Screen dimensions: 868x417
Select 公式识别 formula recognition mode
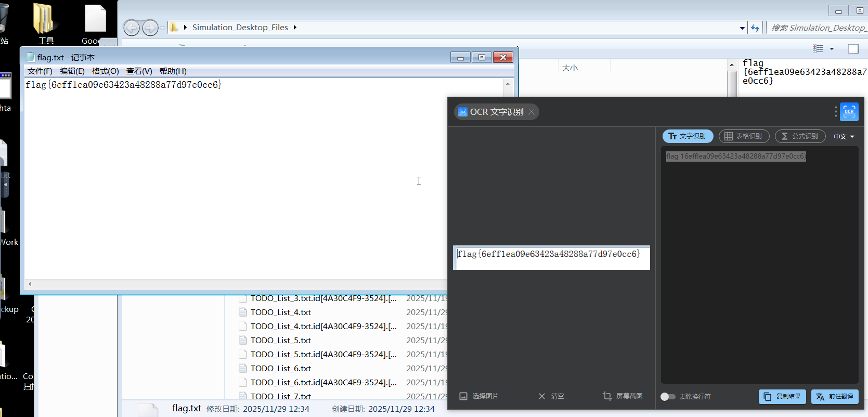coord(800,136)
